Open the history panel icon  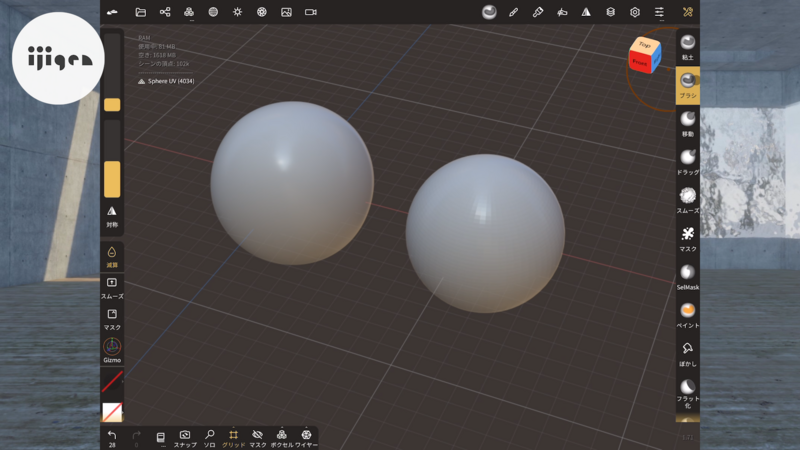coord(160,438)
